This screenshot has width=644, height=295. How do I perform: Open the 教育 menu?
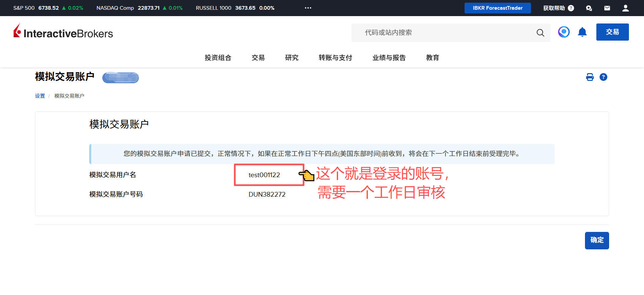coord(432,58)
